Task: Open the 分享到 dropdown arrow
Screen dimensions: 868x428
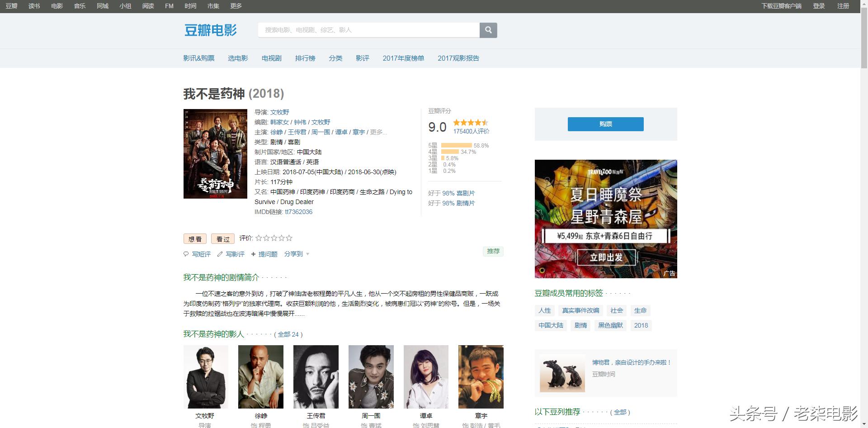Action: [x=307, y=254]
